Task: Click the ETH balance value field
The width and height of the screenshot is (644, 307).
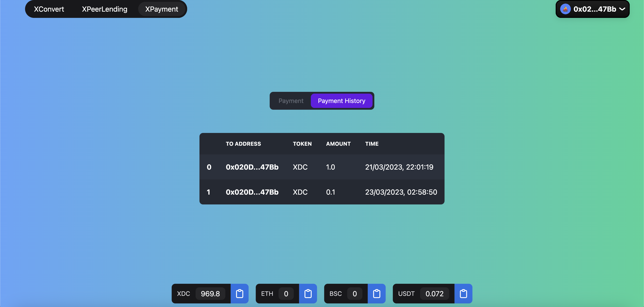Action: point(286,294)
